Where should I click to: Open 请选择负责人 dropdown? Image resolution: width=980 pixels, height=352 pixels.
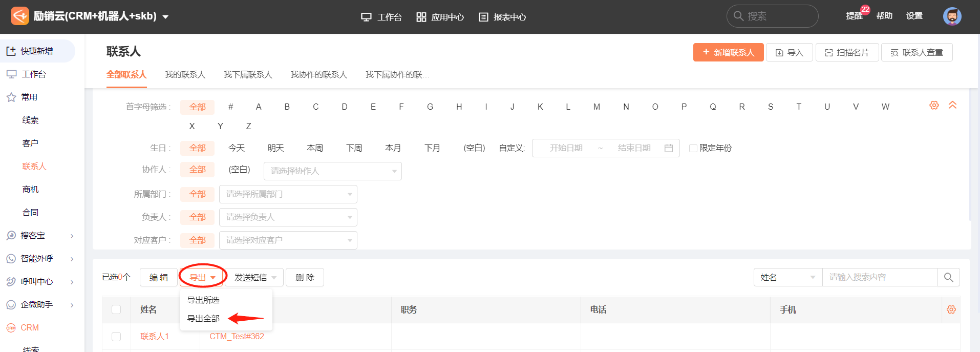click(x=288, y=217)
